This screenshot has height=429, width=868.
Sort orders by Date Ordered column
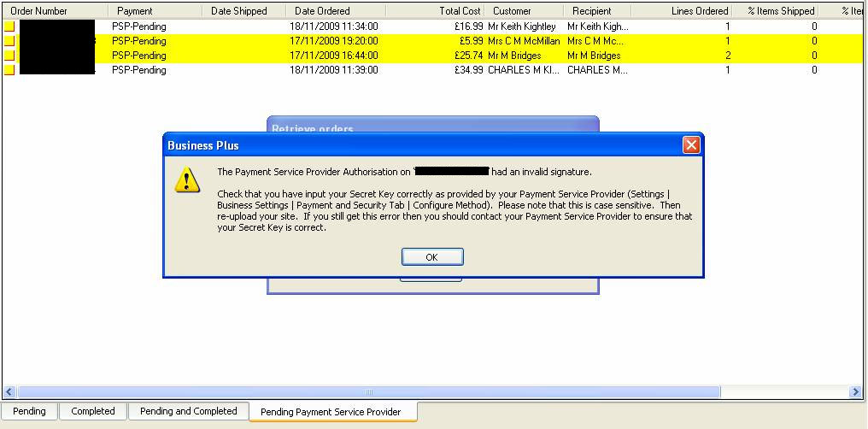tap(322, 11)
